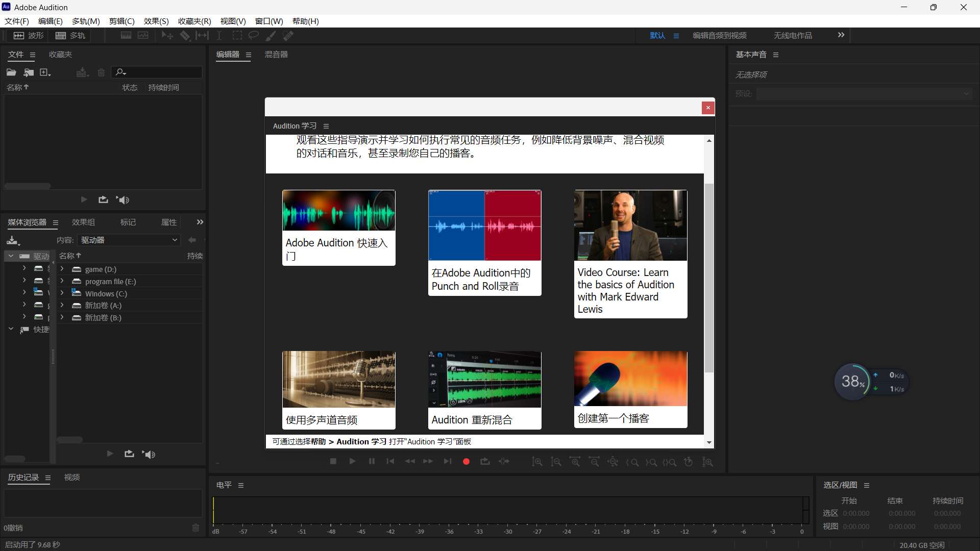The width and height of the screenshot is (980, 551).
Task: Open 使用多声道音频 tutorial card
Action: pos(339,390)
